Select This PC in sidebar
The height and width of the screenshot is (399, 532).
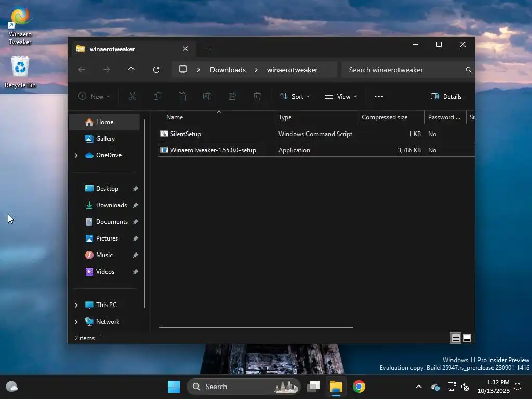pyautogui.click(x=106, y=304)
